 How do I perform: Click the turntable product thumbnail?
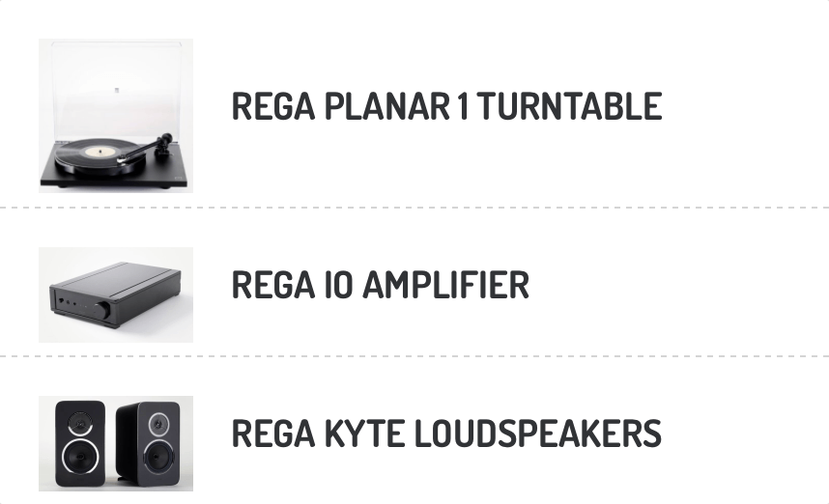point(116,116)
